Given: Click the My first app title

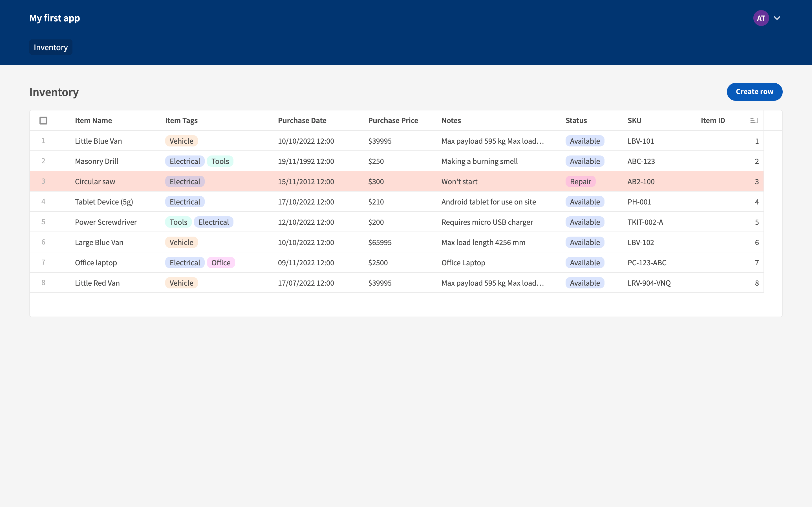Looking at the screenshot, I should coord(55,18).
